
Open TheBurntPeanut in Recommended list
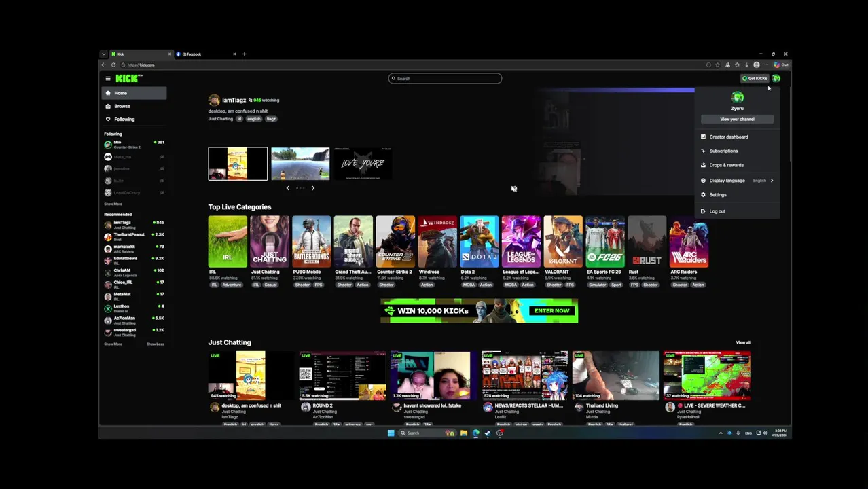tap(134, 236)
